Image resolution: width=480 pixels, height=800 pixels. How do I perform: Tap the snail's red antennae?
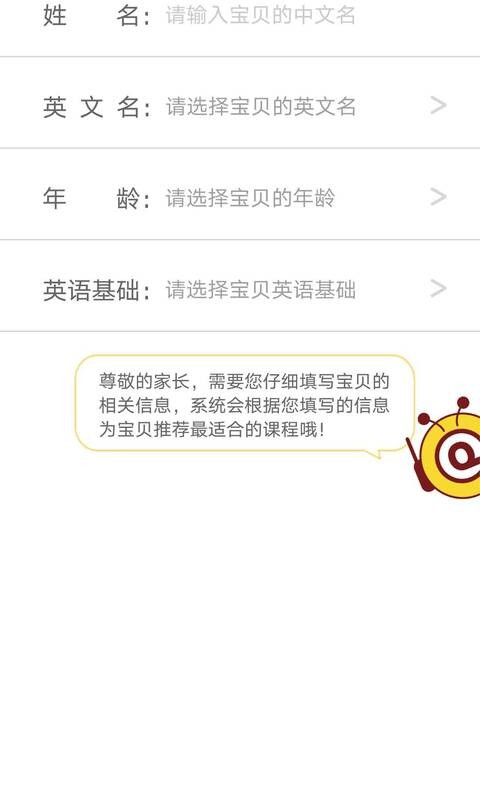[444, 411]
